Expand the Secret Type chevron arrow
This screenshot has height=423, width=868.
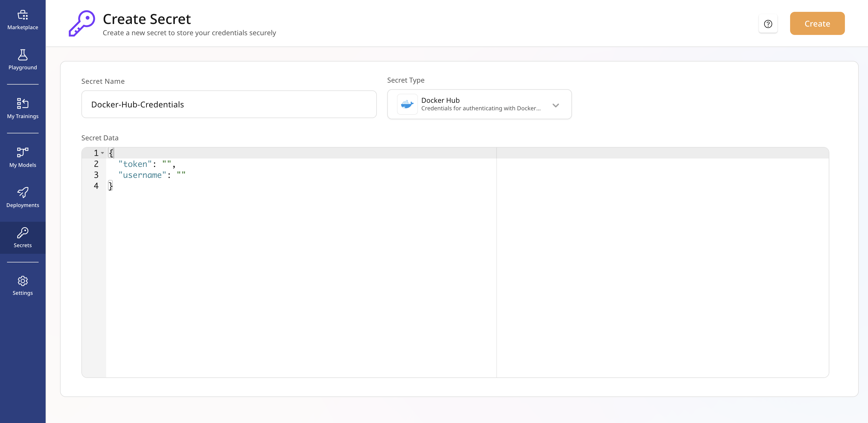point(556,105)
